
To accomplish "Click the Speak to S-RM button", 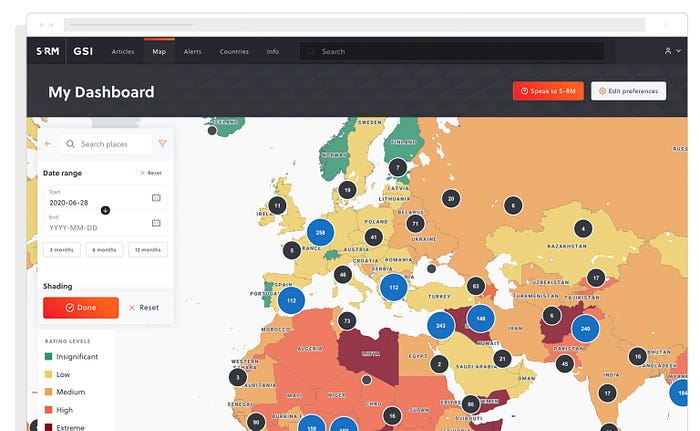I will click(x=548, y=91).
